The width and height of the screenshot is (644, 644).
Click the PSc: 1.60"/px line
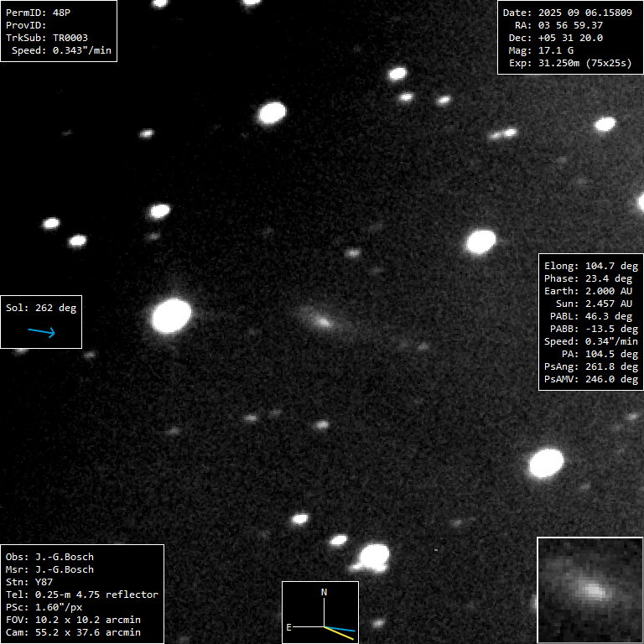coord(44,607)
